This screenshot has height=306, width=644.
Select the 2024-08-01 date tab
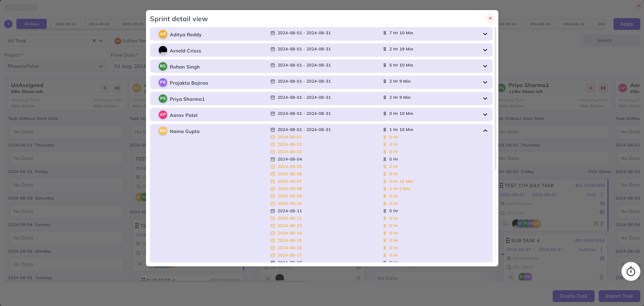coord(65,24)
